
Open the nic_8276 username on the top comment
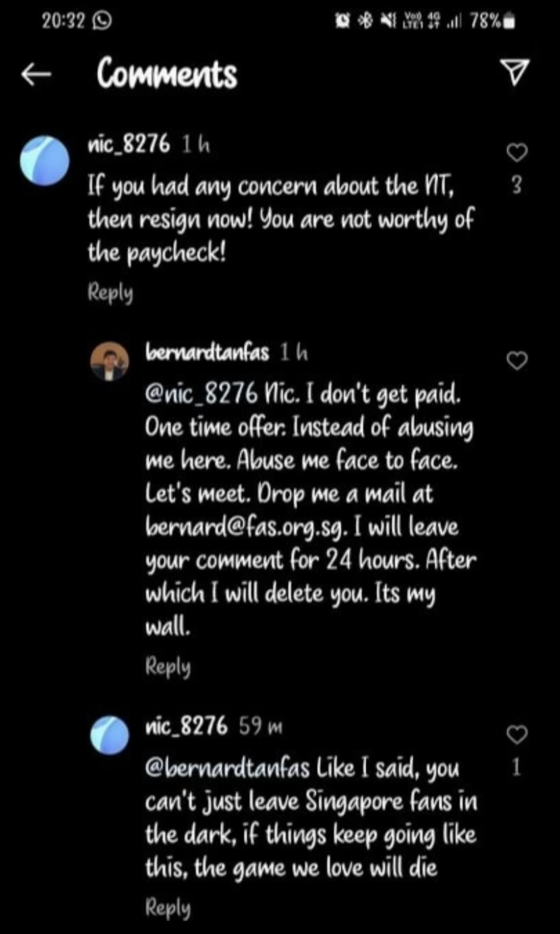tap(129, 144)
